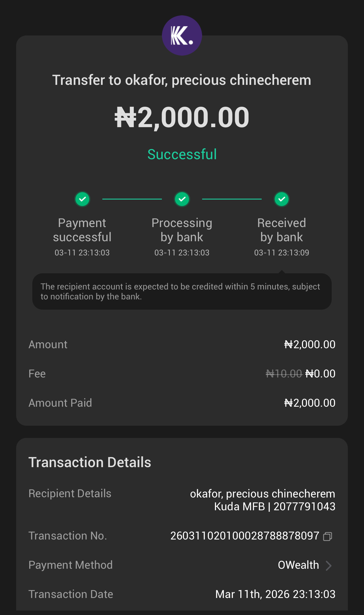Tap the green Successful status text
The height and width of the screenshot is (615, 364).
tap(182, 154)
